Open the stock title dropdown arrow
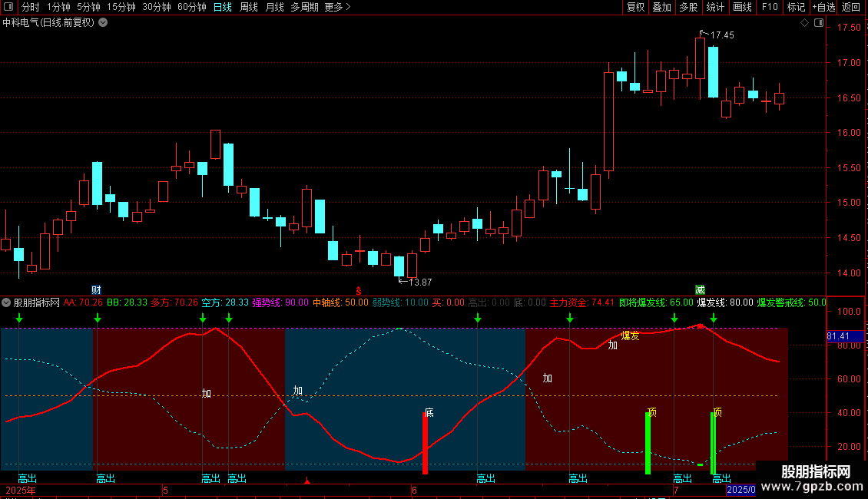 pyautogui.click(x=103, y=23)
